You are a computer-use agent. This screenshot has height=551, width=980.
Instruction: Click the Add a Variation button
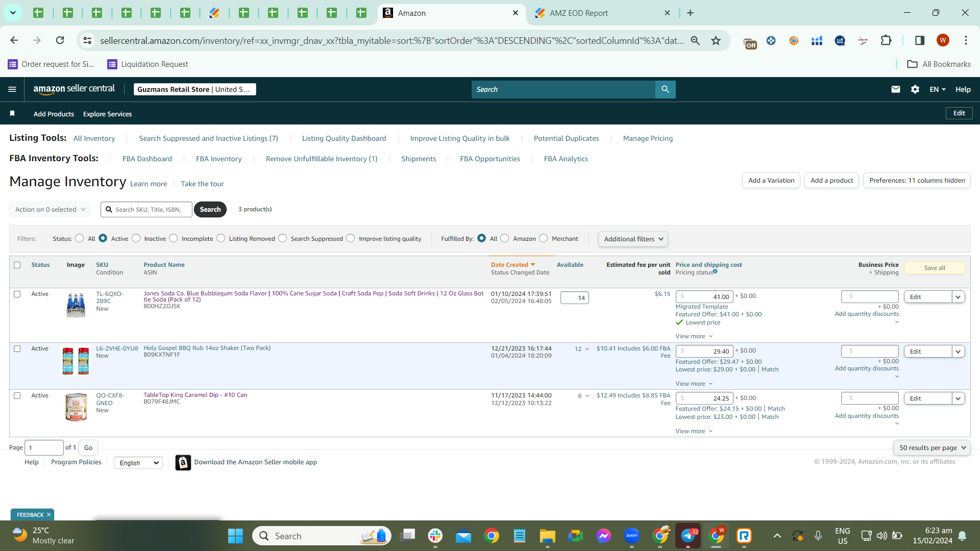pyautogui.click(x=771, y=180)
